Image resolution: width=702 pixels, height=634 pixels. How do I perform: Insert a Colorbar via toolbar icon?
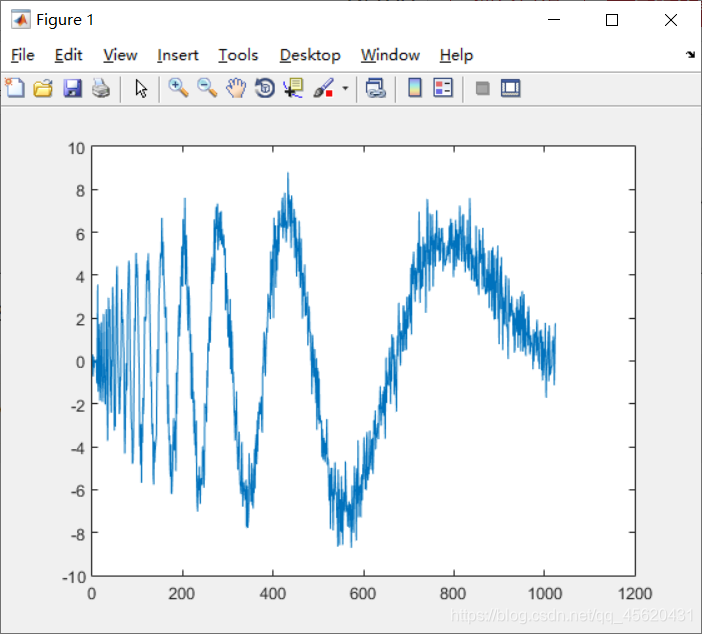click(415, 88)
